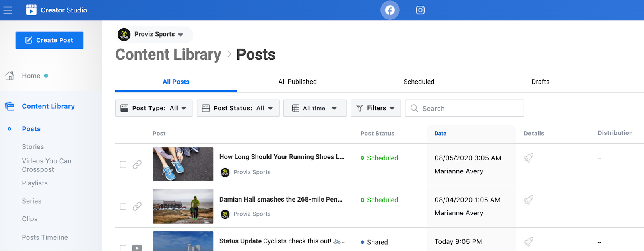The image size is (644, 251).
Task: Select checkbox for Running Shoes post
Action: [x=123, y=165]
